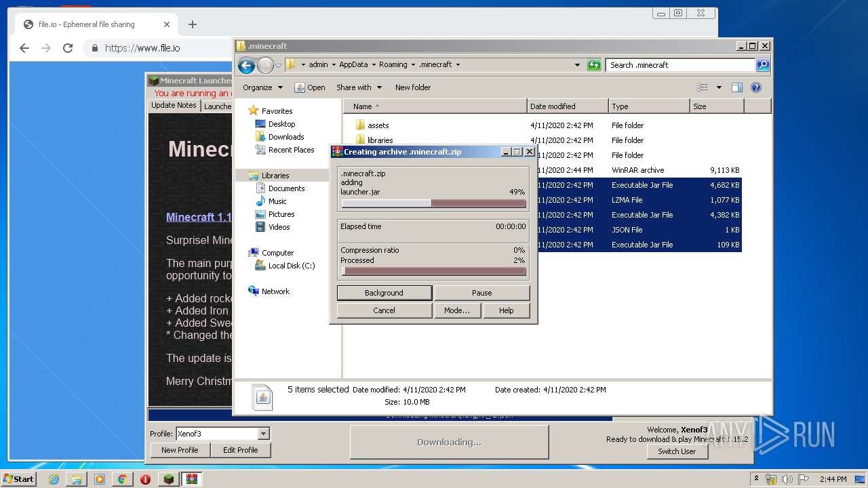The image size is (868, 488).
Task: Click the Opera taskbar icon
Action: coord(145,479)
